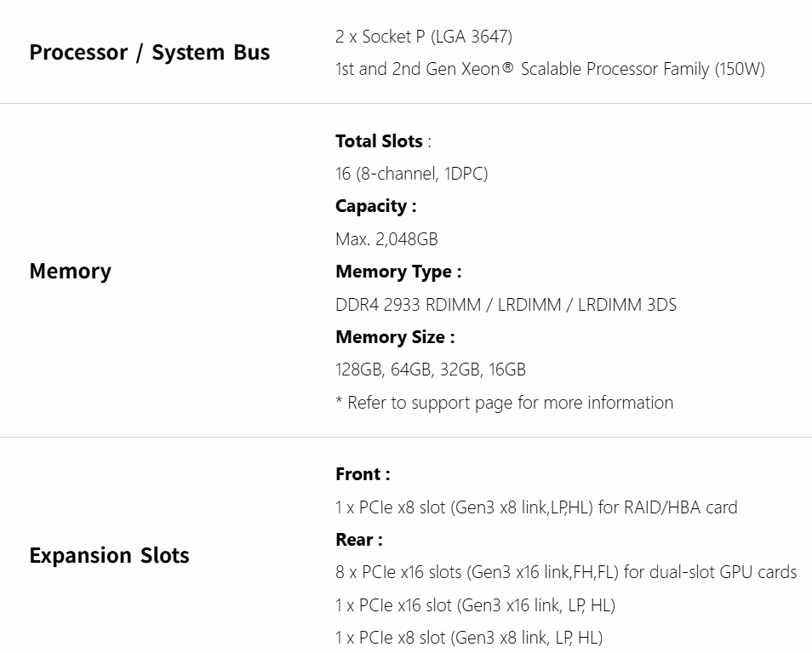Click the 'Max. 2,048GB' value
Screen dimensions: 812x653
coord(386,239)
